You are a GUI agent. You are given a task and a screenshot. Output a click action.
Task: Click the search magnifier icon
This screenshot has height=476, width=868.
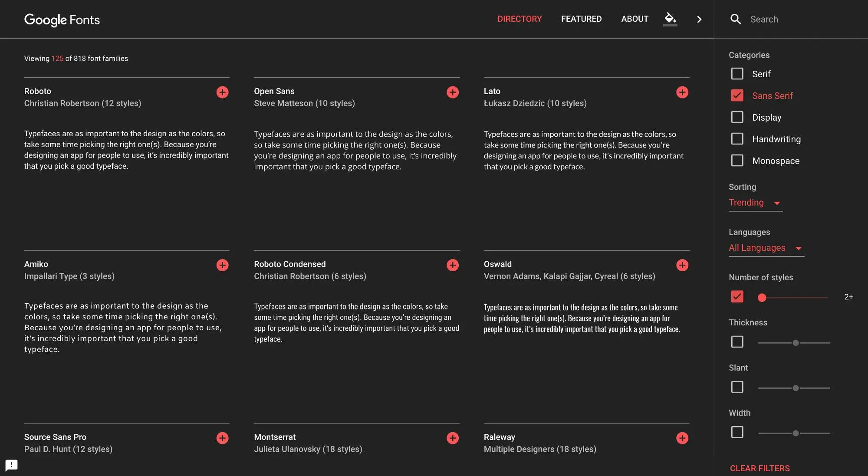click(x=735, y=19)
